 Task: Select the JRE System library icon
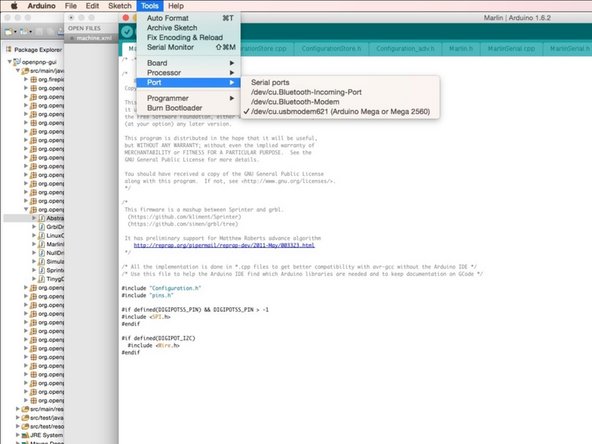click(x=25, y=435)
